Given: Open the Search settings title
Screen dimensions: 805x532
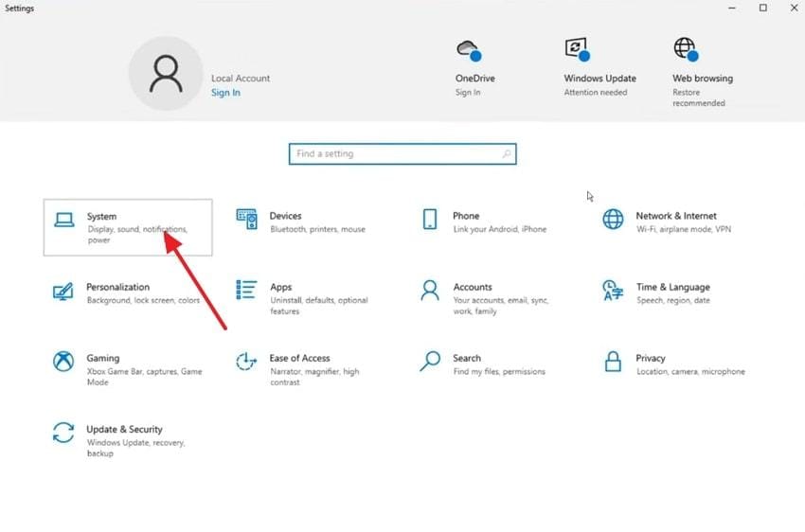Looking at the screenshot, I should tap(467, 358).
